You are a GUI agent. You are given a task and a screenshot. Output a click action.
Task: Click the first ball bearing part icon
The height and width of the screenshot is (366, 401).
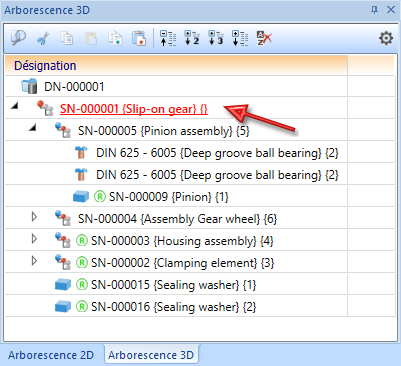coord(81,153)
